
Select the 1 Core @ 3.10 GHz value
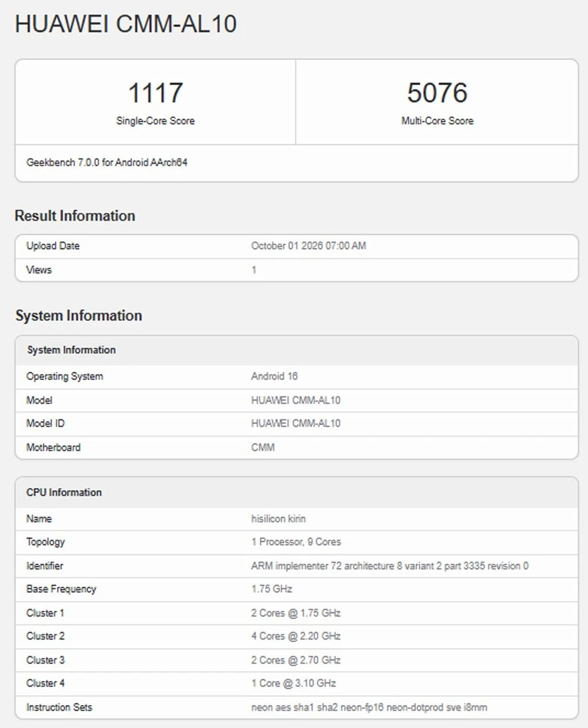293,683
